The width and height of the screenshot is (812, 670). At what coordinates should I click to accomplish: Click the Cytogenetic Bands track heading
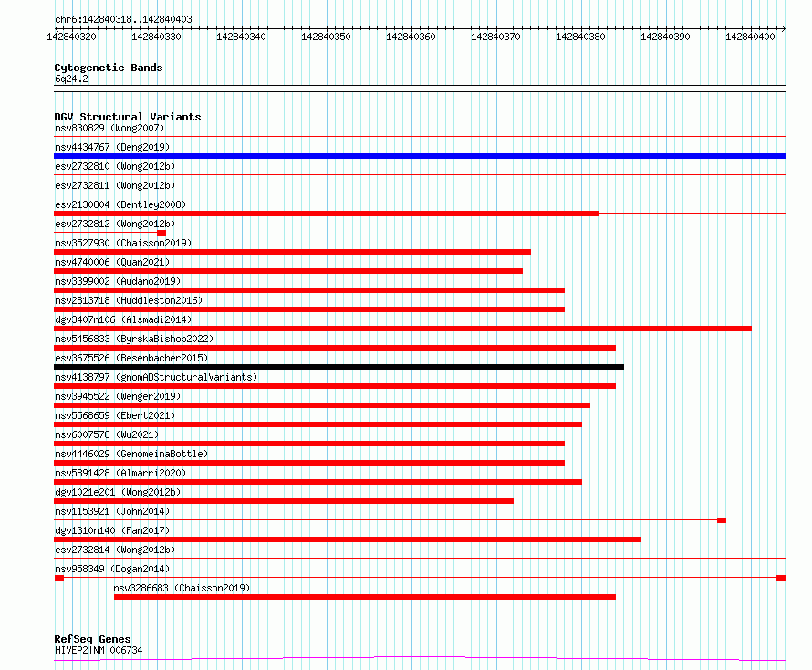pos(109,68)
